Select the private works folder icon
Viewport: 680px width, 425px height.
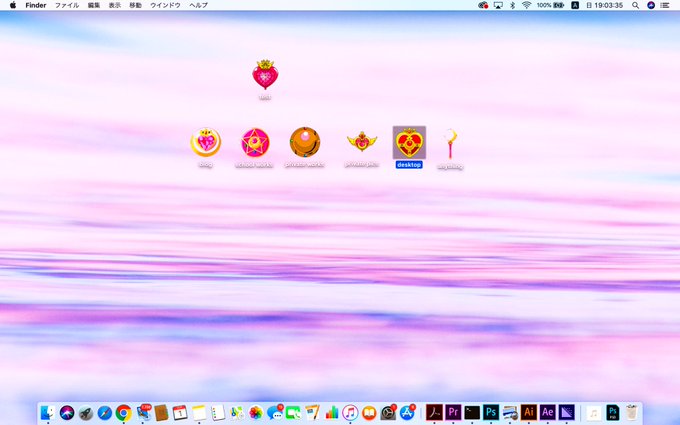[304, 142]
